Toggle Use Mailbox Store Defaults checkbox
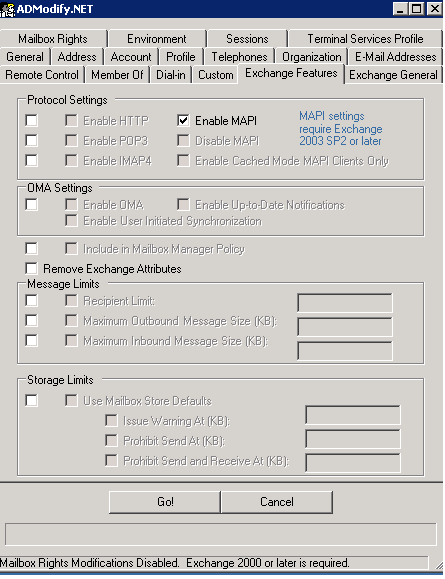445x579 pixels. [71, 400]
